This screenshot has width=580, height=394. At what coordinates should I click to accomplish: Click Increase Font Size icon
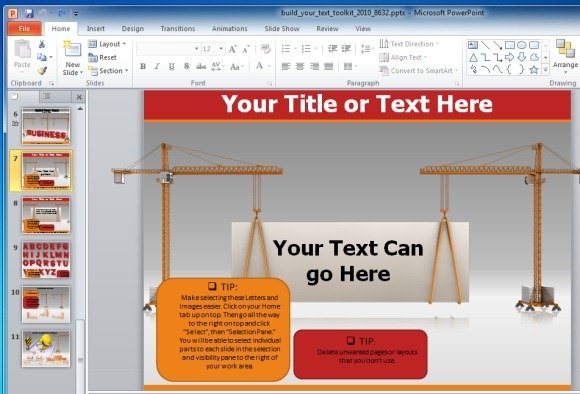[x=232, y=49]
